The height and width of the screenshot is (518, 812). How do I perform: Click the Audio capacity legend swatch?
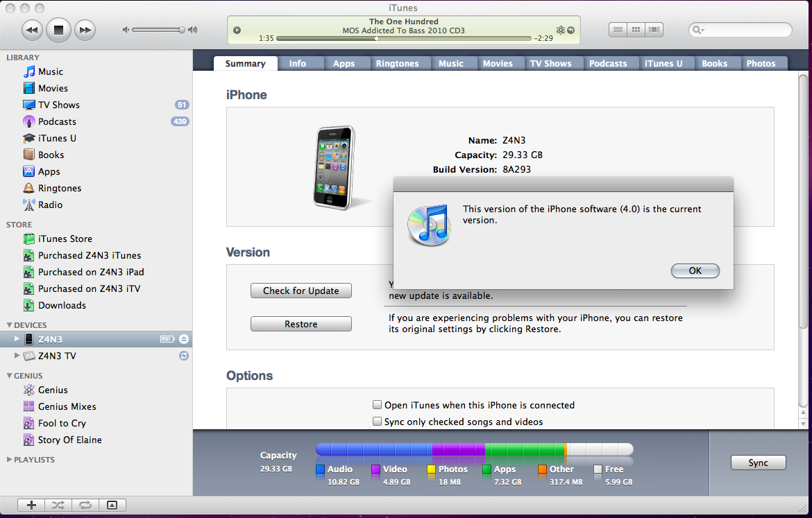point(320,469)
